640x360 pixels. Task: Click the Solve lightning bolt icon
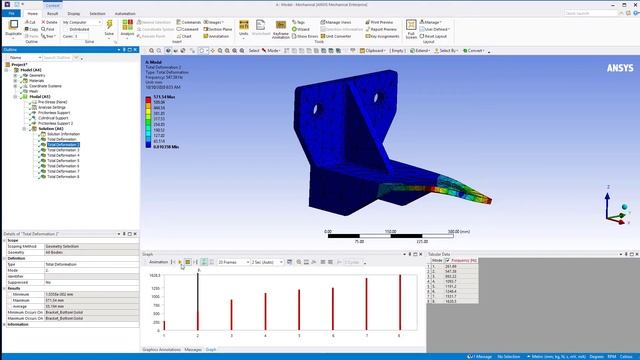[x=109, y=25]
